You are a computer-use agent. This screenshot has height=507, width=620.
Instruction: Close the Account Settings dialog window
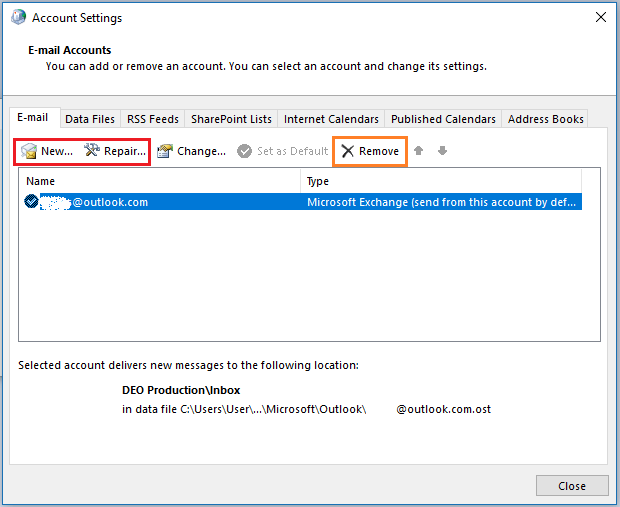[x=601, y=17]
